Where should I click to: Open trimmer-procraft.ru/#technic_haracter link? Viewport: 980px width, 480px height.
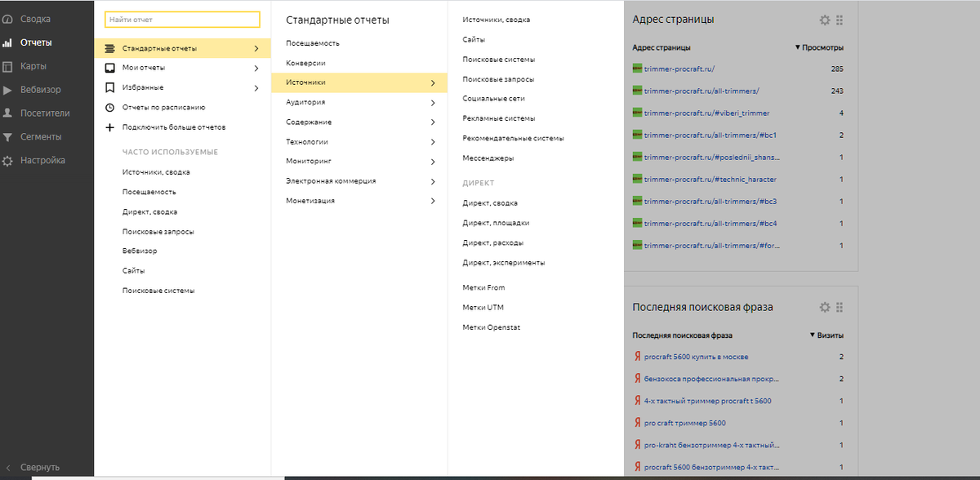(710, 179)
